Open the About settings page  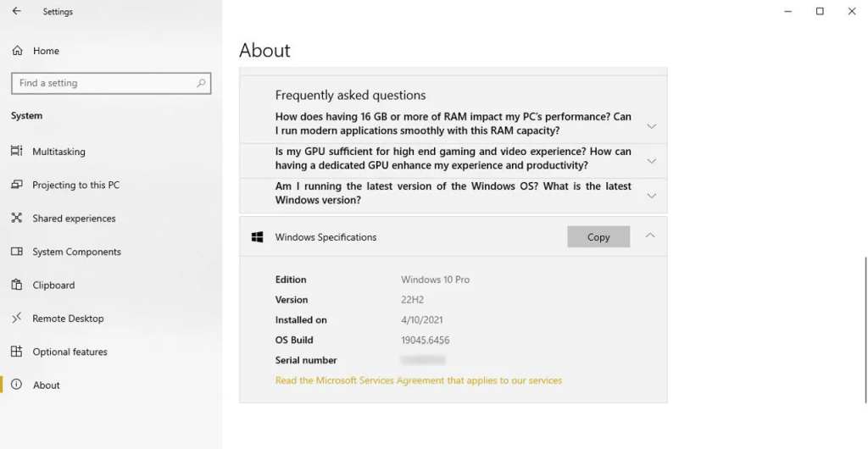coord(47,385)
